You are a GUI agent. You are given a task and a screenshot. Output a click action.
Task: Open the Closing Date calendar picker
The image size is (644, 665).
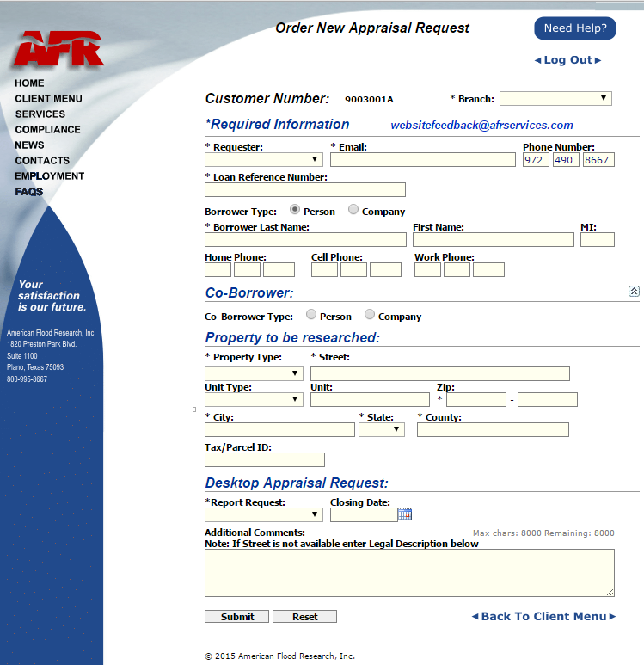[x=405, y=514]
